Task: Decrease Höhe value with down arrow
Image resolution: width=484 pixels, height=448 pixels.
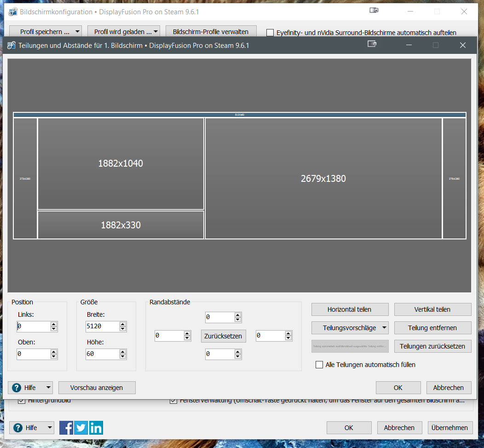Action: (x=123, y=356)
